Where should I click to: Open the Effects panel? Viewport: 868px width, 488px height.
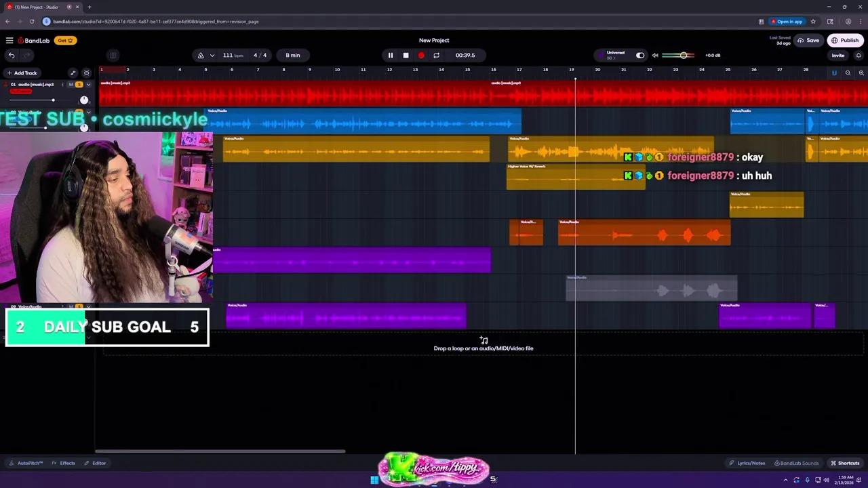(x=64, y=463)
